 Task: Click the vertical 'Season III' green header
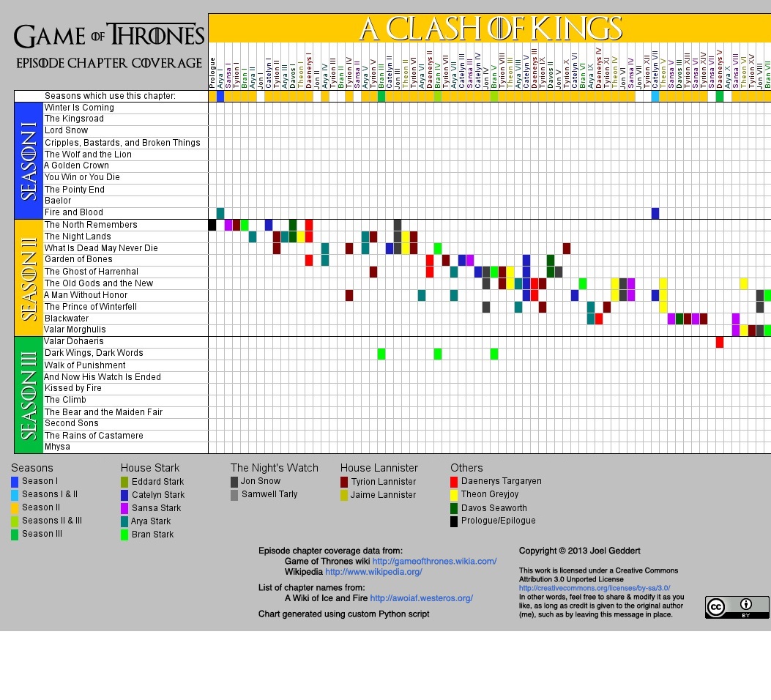pos(29,395)
